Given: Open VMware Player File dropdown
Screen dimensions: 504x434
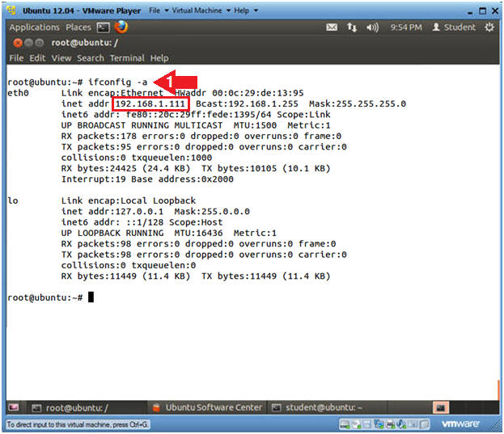Looking at the screenshot, I should click(x=159, y=11).
